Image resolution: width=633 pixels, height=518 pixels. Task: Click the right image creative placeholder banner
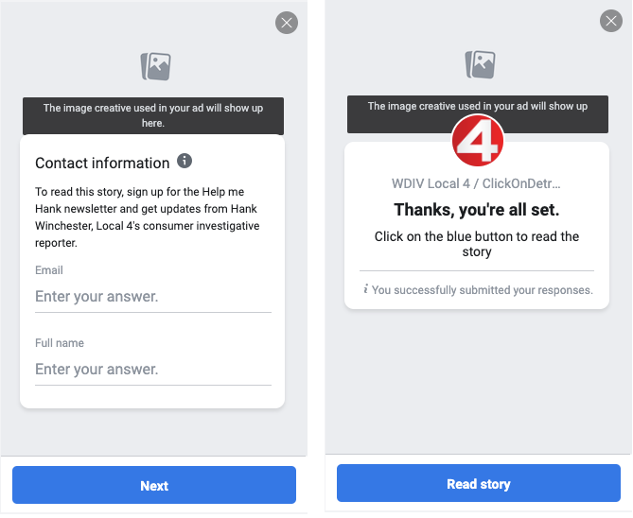478,114
